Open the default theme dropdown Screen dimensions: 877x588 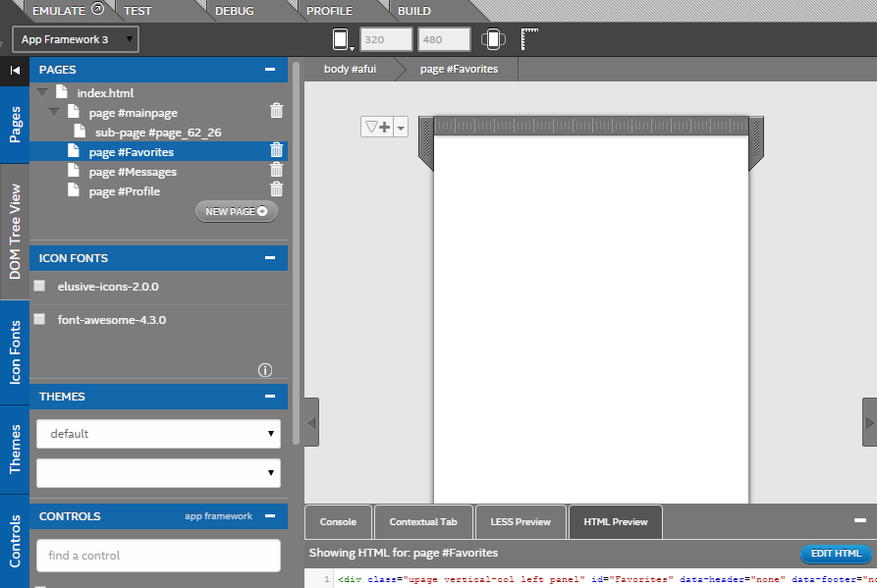pyautogui.click(x=158, y=434)
